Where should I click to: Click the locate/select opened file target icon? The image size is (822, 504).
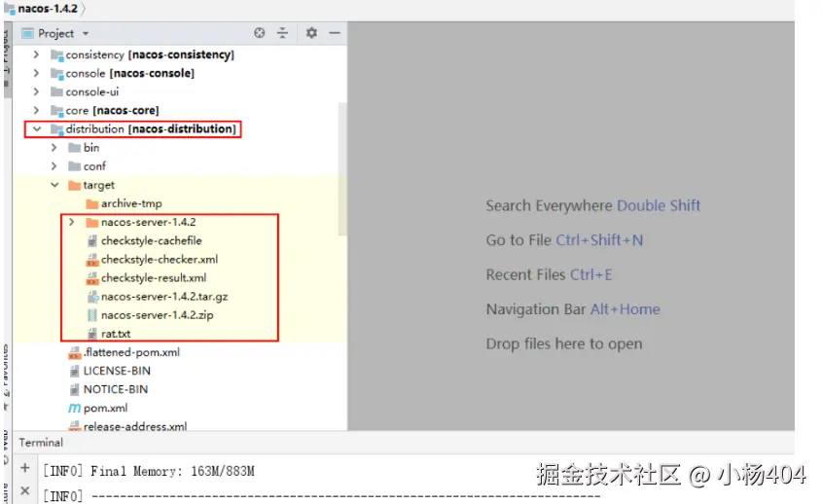pyautogui.click(x=259, y=33)
